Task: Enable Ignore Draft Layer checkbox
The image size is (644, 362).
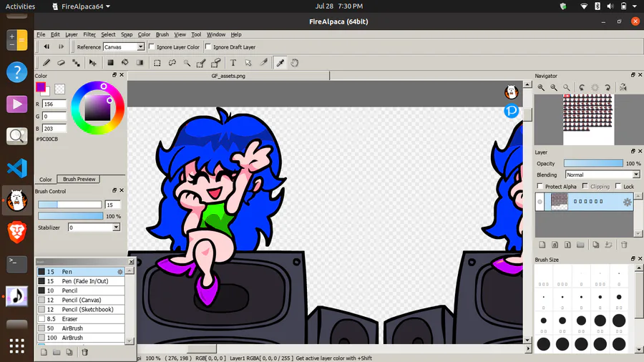Action: point(208,47)
